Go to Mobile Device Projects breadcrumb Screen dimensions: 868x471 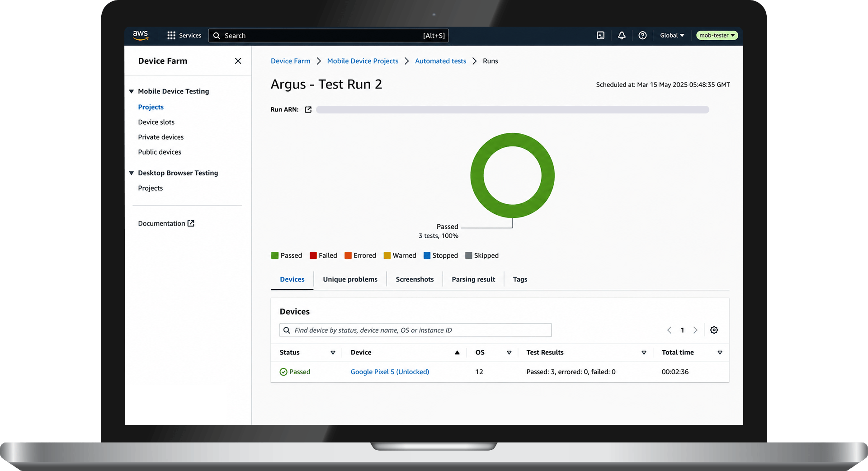[x=363, y=61]
